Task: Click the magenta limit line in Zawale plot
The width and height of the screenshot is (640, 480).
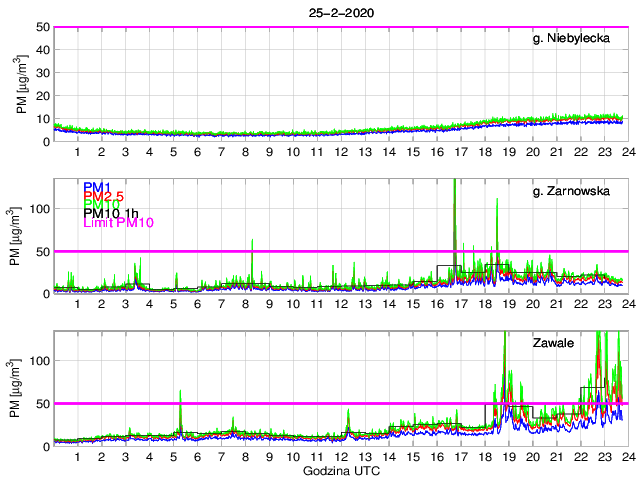Action: click(300, 403)
